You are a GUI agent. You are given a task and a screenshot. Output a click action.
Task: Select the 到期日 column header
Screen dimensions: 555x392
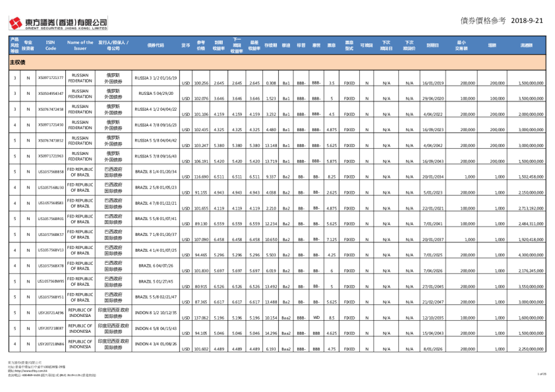[x=432, y=45]
